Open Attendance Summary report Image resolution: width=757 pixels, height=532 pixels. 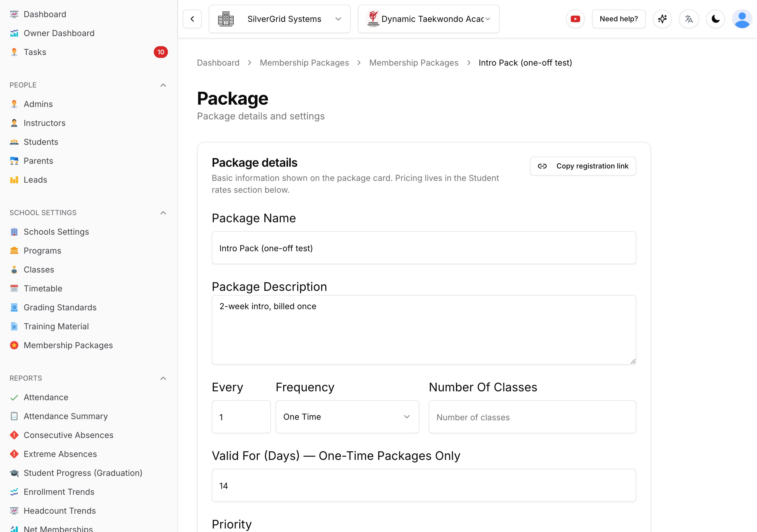pyautogui.click(x=66, y=416)
